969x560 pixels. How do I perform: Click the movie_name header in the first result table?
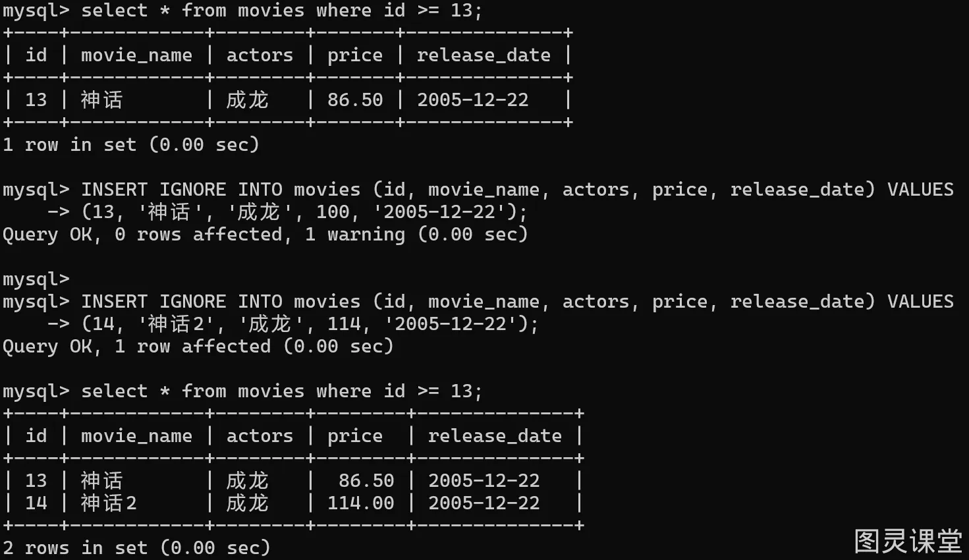point(136,55)
